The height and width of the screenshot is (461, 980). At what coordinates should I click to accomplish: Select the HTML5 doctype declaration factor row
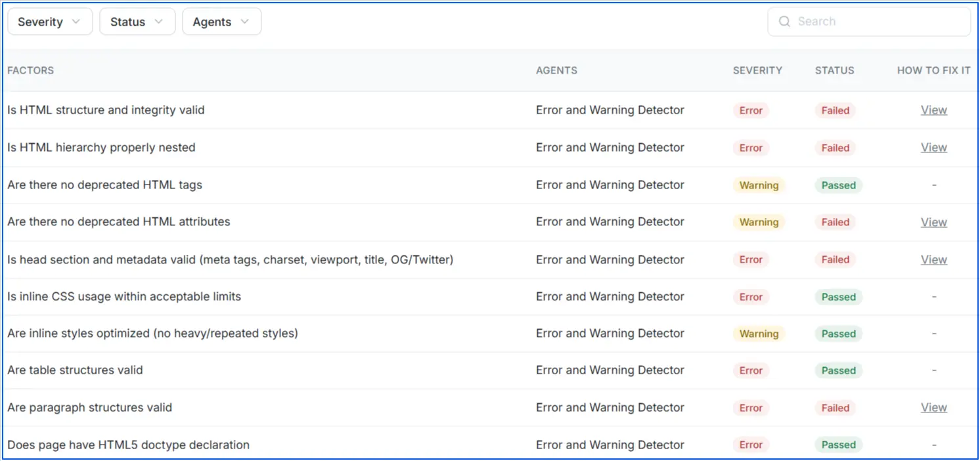tap(128, 445)
